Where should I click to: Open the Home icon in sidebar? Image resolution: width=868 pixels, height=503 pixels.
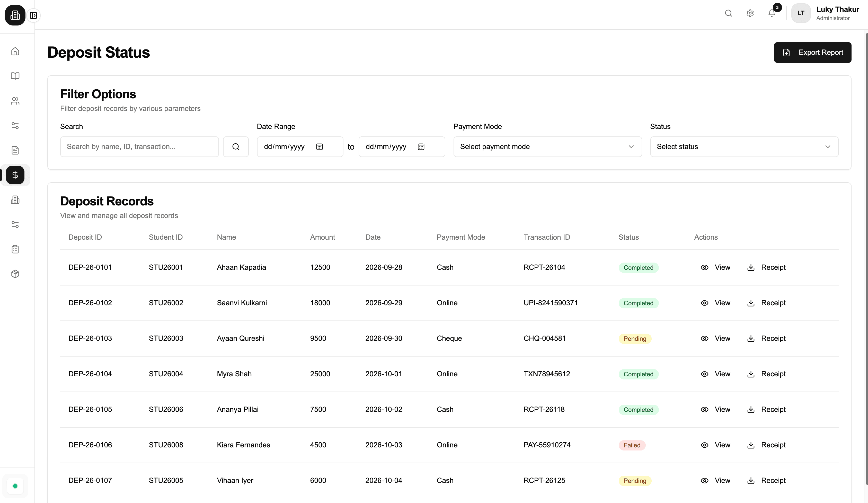15,51
